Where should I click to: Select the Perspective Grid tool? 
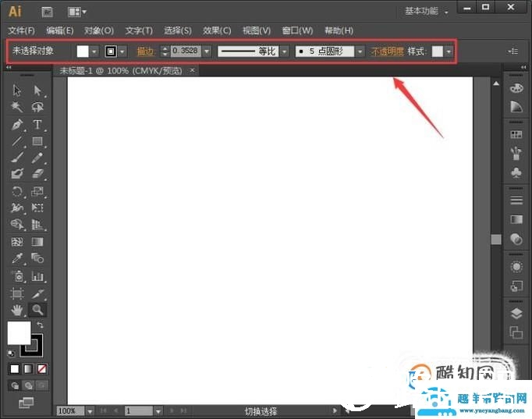(37, 225)
